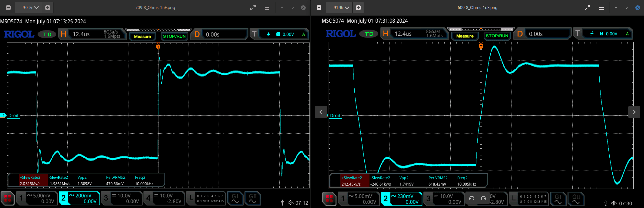Click the 10.000kHz Freq2 value
Viewport: 644px width, 208px height.
pyautogui.click(x=144, y=184)
